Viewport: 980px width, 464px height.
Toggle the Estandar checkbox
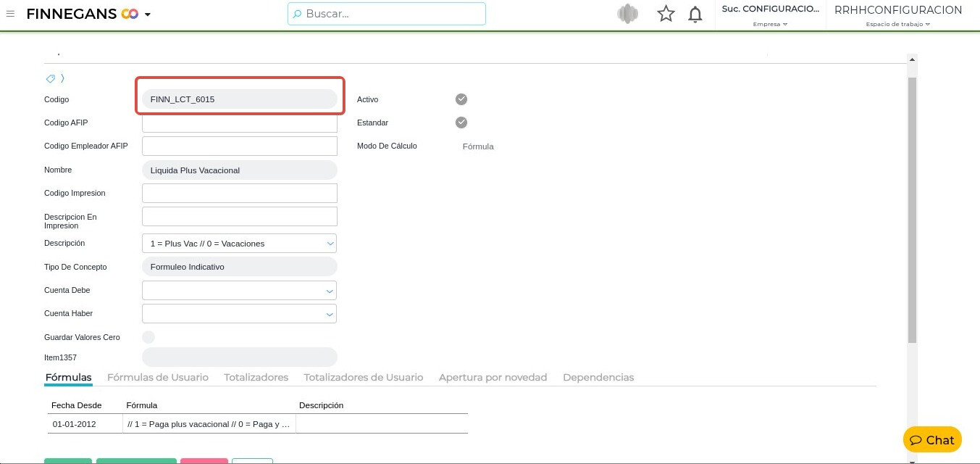point(461,123)
